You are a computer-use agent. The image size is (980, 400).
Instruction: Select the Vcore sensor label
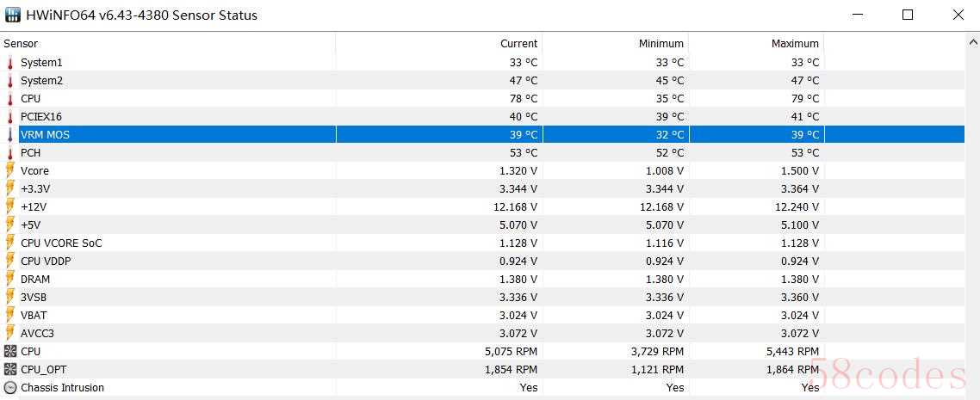click(35, 171)
